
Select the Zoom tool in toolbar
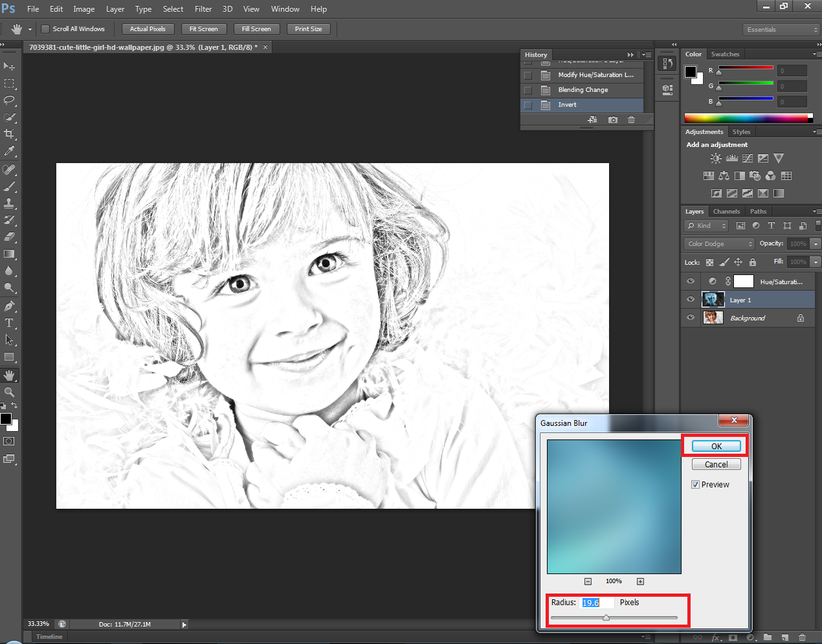pyautogui.click(x=9, y=392)
